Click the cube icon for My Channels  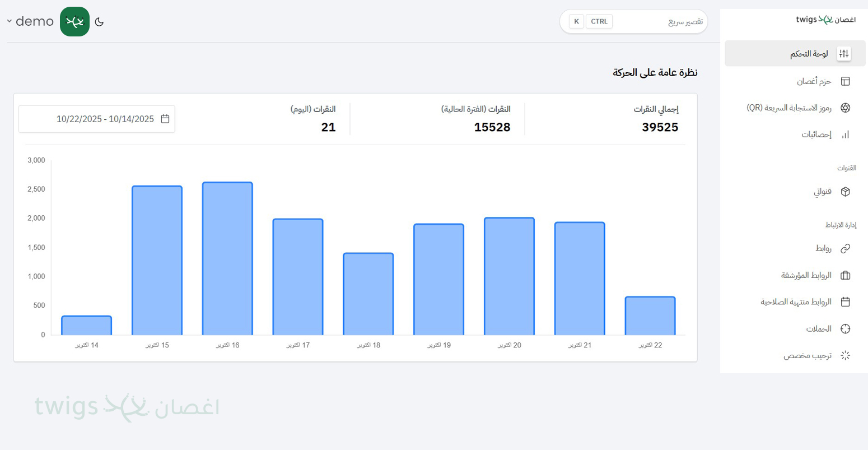[845, 192]
